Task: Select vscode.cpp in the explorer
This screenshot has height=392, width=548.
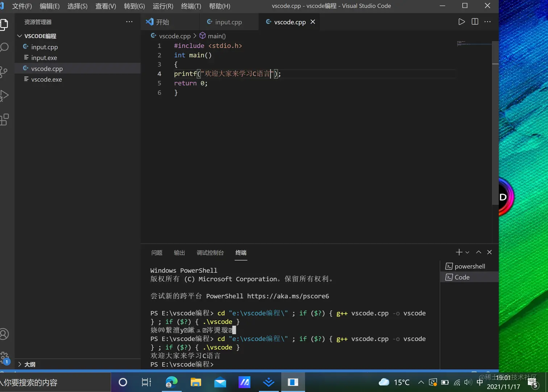Action: pos(78,69)
